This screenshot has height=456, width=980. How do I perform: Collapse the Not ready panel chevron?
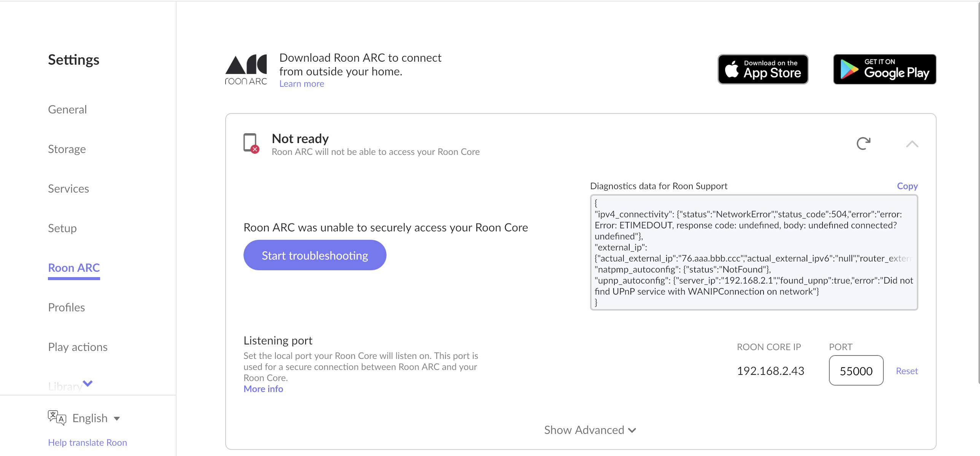912,144
